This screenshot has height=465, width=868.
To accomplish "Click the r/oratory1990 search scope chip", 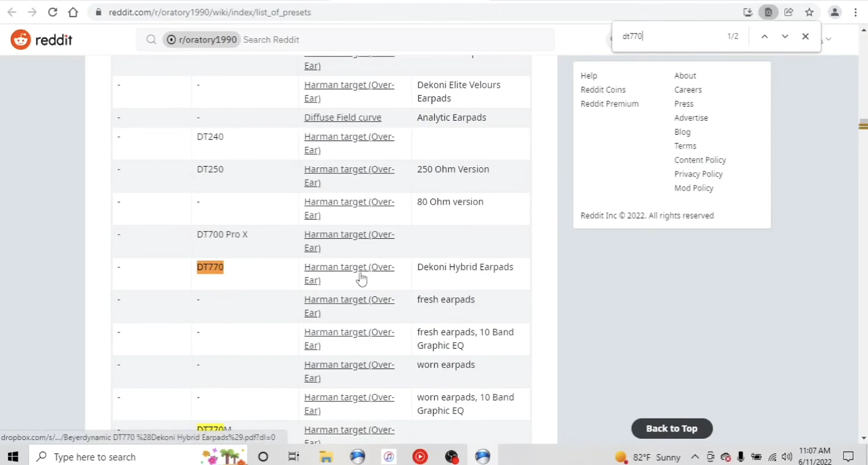I will point(202,40).
